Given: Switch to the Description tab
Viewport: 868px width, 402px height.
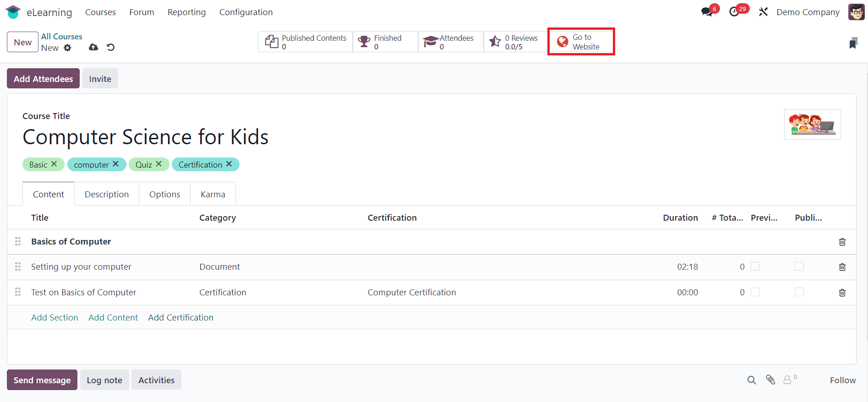Looking at the screenshot, I should [x=107, y=194].
